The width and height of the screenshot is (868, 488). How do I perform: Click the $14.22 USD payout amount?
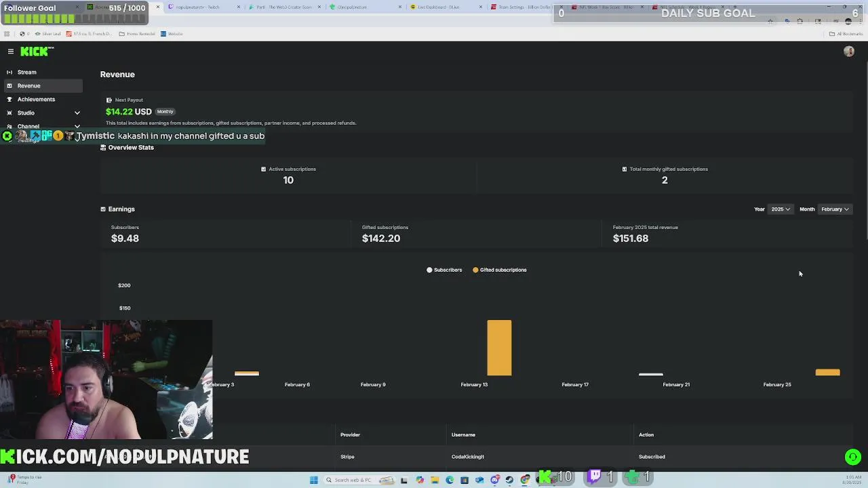(x=129, y=112)
